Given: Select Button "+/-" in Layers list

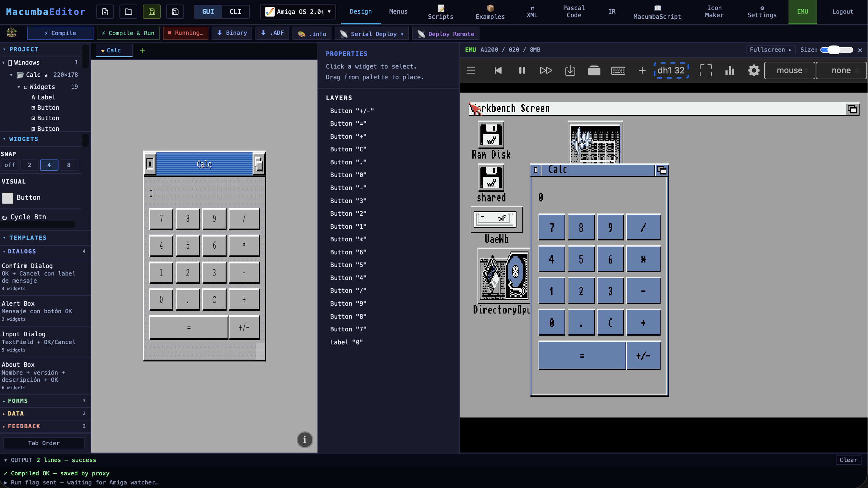Looking at the screenshot, I should tap(352, 110).
